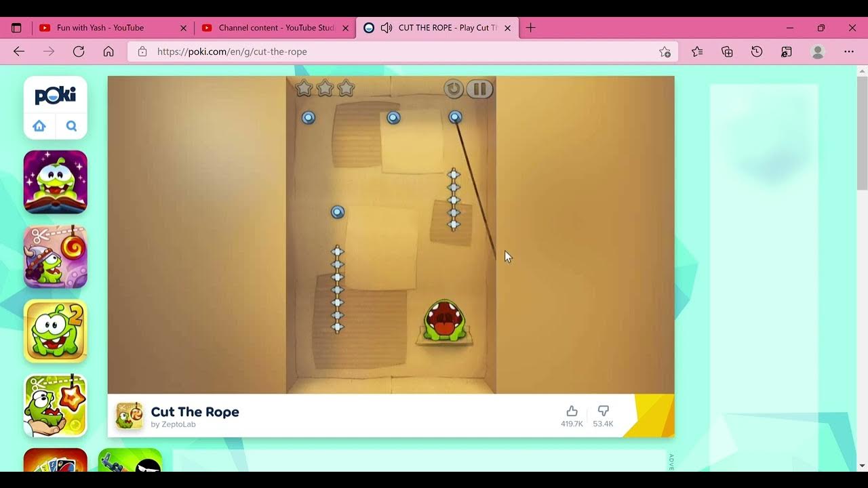Click the small Cut The Rope game icon

(129, 416)
